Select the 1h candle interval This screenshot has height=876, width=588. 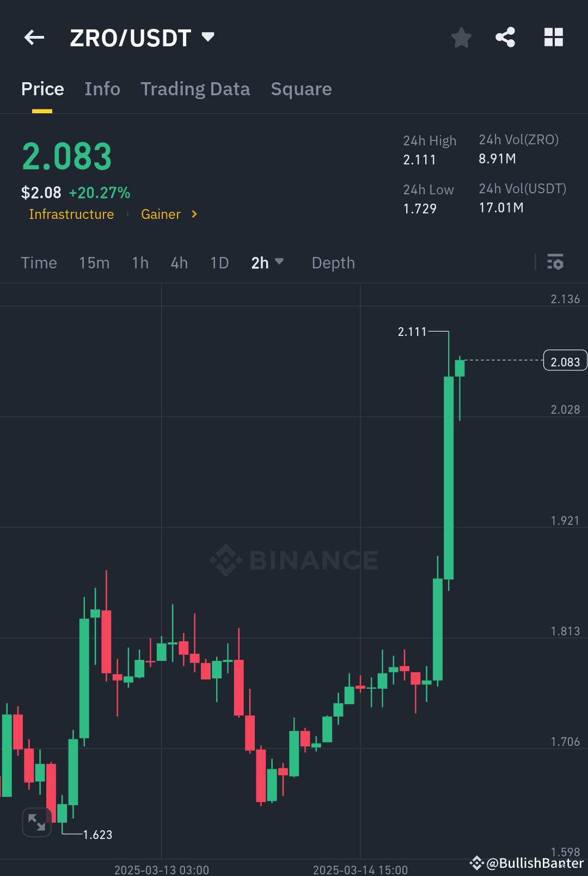(x=139, y=262)
